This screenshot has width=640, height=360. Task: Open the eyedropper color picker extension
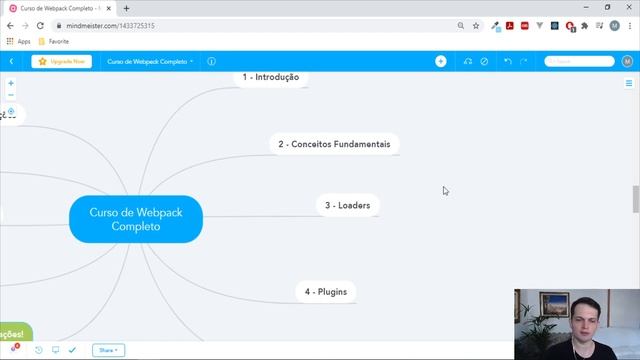pos(496,26)
